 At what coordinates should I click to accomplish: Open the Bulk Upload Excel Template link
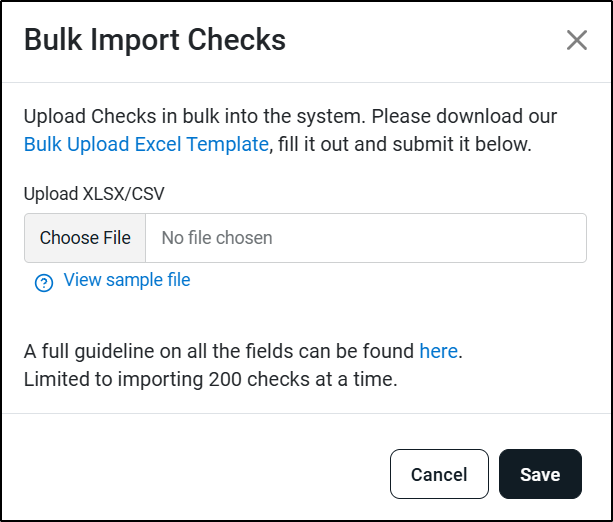coord(146,144)
